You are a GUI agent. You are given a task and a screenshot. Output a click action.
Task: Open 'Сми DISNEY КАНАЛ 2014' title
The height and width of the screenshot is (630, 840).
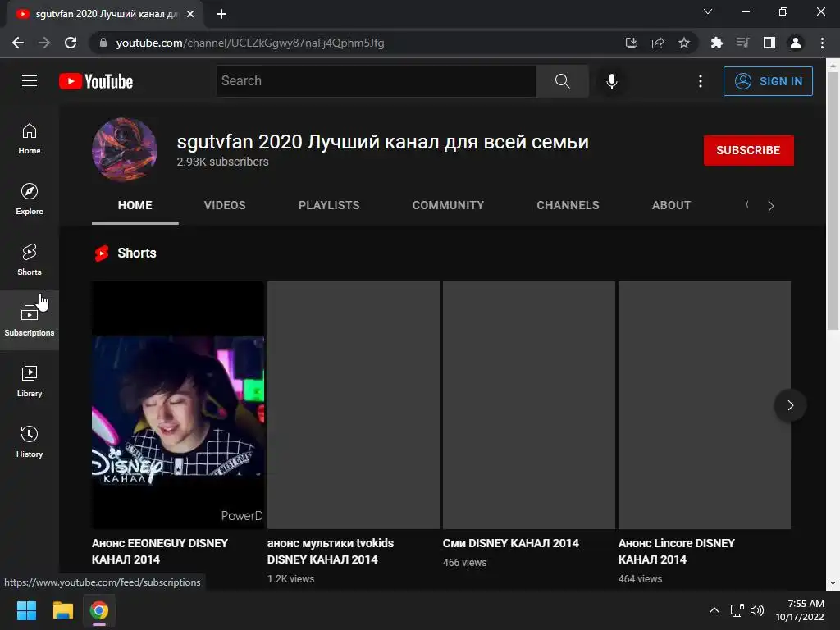point(510,543)
